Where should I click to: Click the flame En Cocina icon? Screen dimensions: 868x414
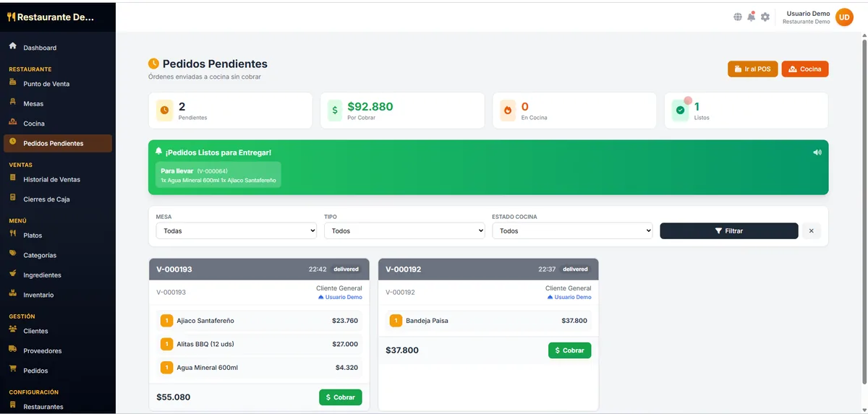point(508,111)
